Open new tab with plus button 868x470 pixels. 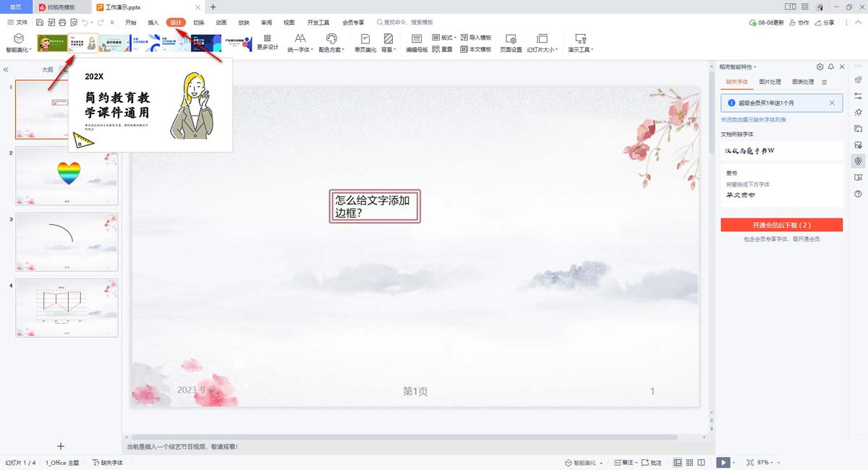coord(213,7)
